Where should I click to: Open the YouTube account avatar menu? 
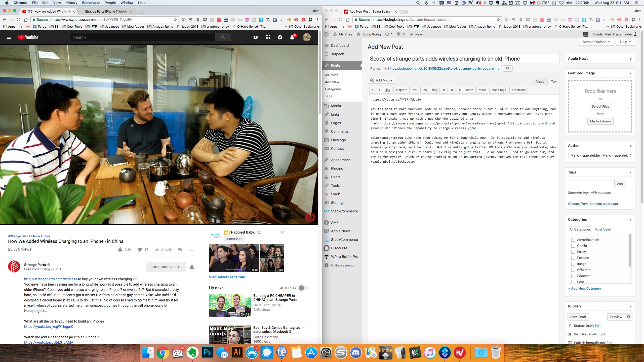(x=306, y=37)
